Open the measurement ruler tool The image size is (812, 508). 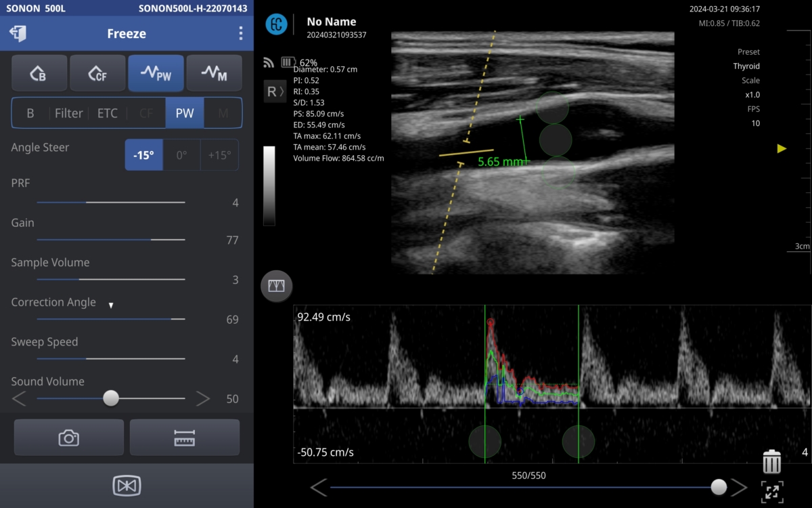pyautogui.click(x=184, y=438)
